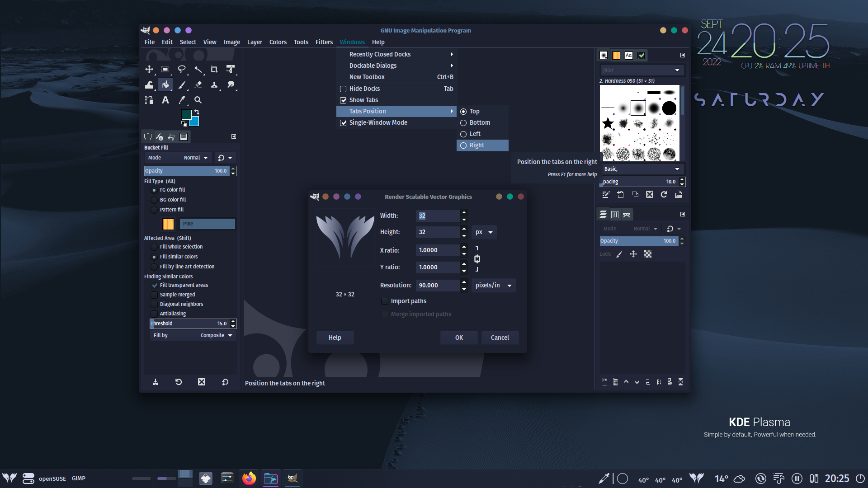Select the Free Select lasso tool
The image size is (868, 488).
(x=182, y=69)
